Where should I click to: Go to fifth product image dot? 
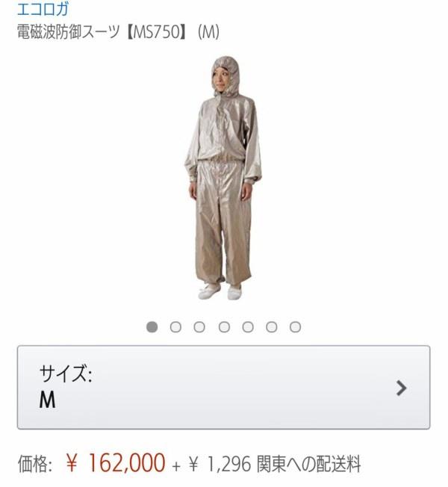[248, 326]
